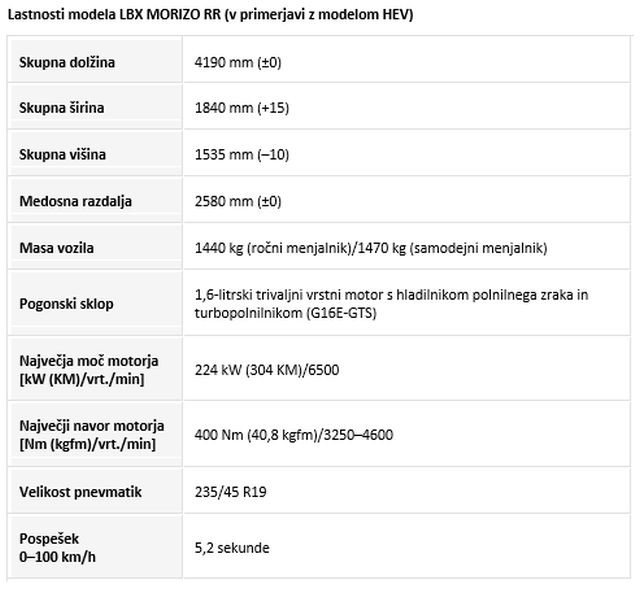The width and height of the screenshot is (640, 589).
Task: Click the acceleration value '5,2 sekunde'
Action: click(x=232, y=547)
